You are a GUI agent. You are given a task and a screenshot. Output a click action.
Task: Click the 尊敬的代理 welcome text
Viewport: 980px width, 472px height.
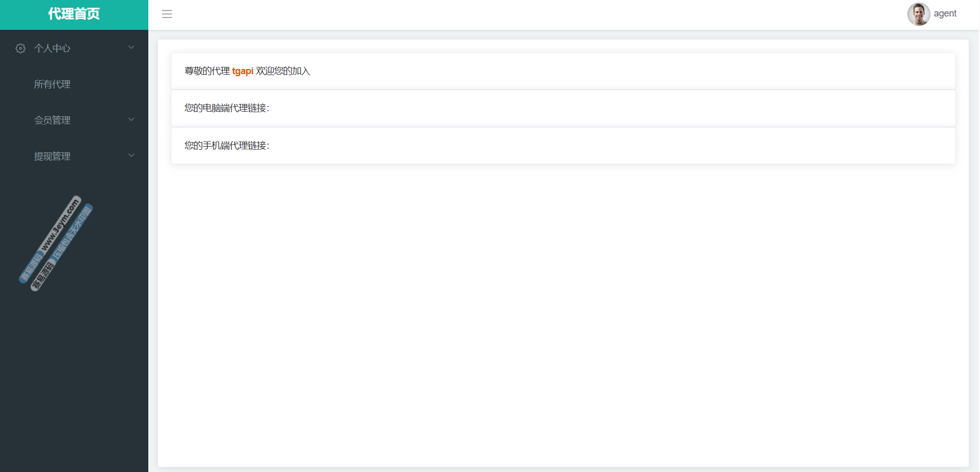click(207, 71)
